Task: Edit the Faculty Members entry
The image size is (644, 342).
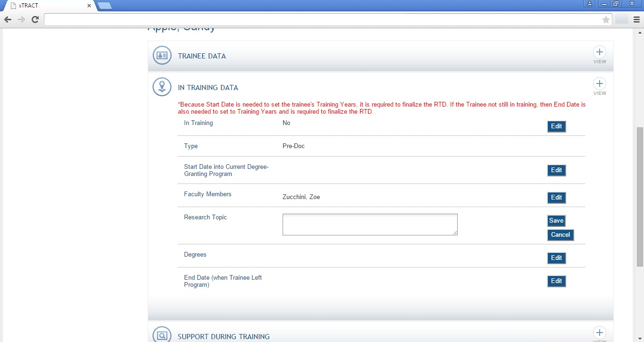Action: click(556, 198)
